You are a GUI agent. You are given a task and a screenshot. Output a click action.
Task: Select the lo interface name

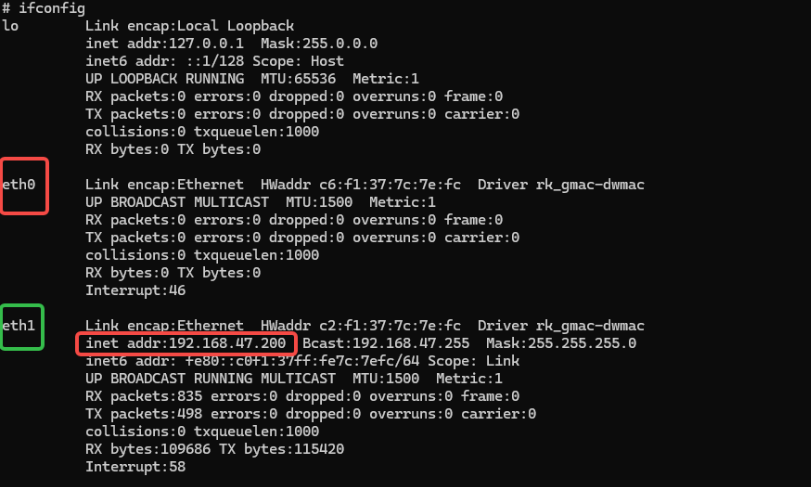pyautogui.click(x=10, y=26)
